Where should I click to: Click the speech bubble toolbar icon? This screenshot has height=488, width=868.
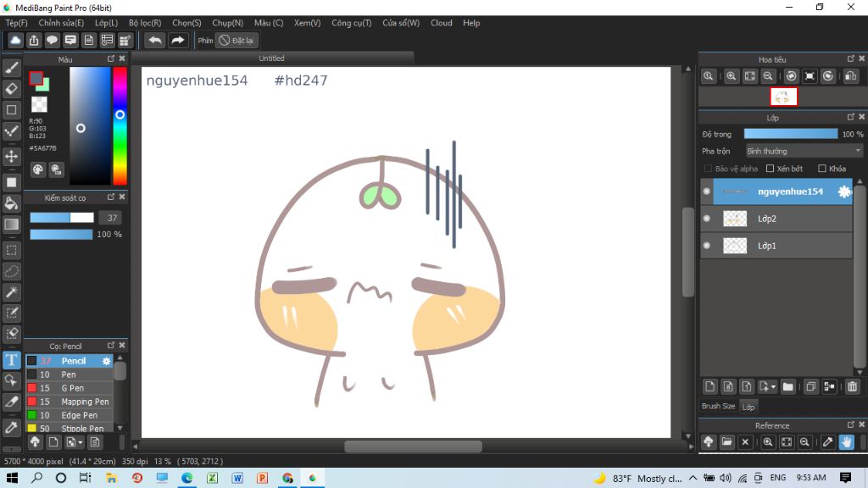[x=52, y=41]
